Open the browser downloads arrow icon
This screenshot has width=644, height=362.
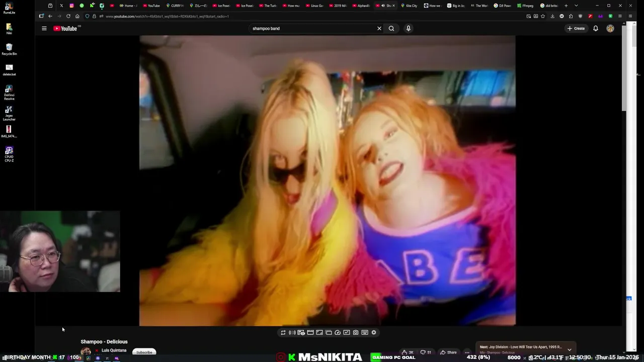(552, 16)
